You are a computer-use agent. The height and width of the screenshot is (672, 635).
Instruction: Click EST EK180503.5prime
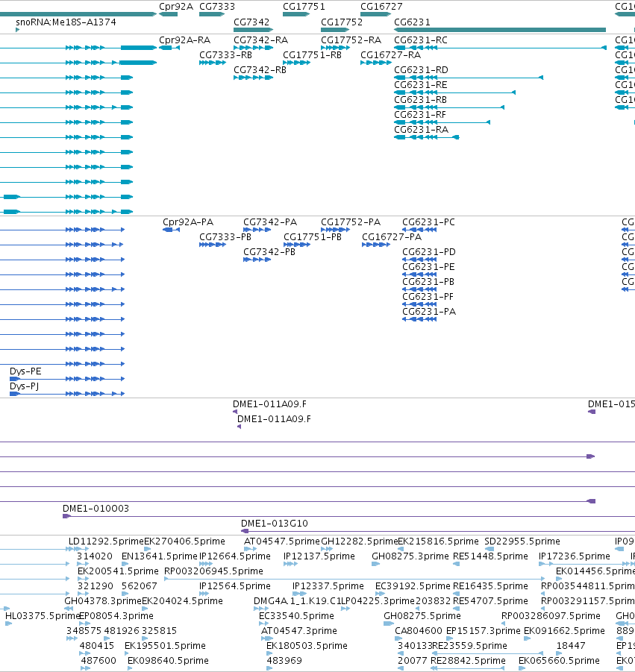click(307, 645)
